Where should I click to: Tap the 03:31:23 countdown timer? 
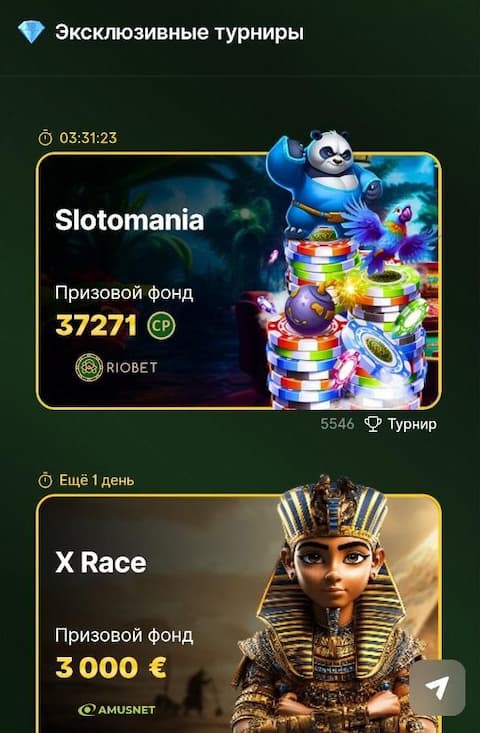(x=88, y=138)
